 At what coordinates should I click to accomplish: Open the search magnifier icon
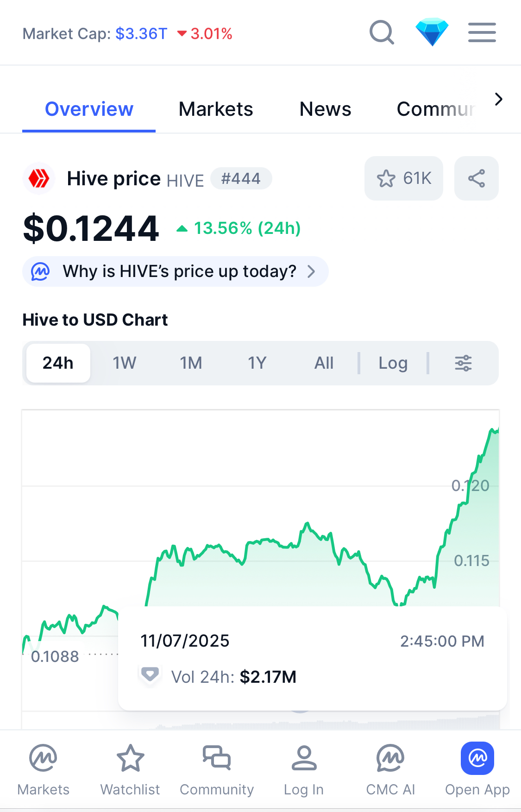click(382, 33)
